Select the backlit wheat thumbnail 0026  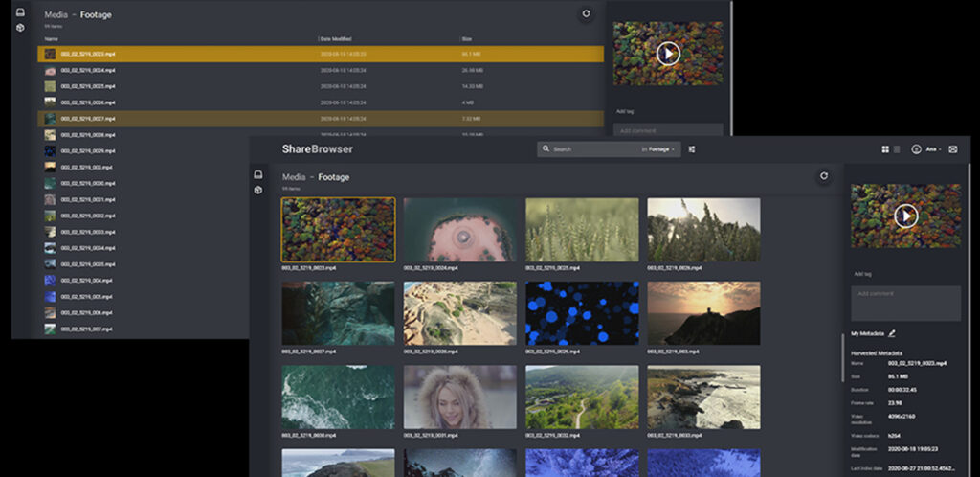coord(703,230)
